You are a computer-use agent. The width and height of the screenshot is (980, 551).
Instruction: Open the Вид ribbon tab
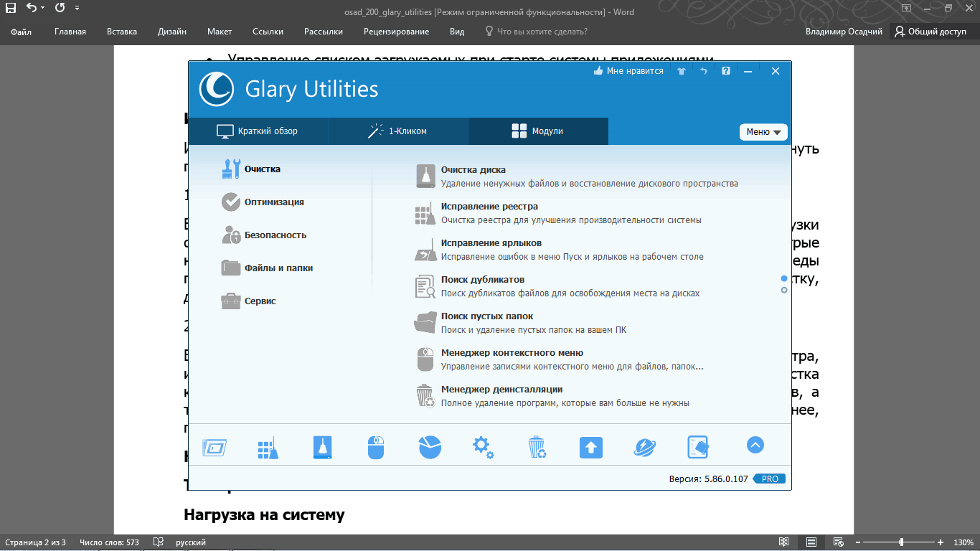pyautogui.click(x=457, y=32)
